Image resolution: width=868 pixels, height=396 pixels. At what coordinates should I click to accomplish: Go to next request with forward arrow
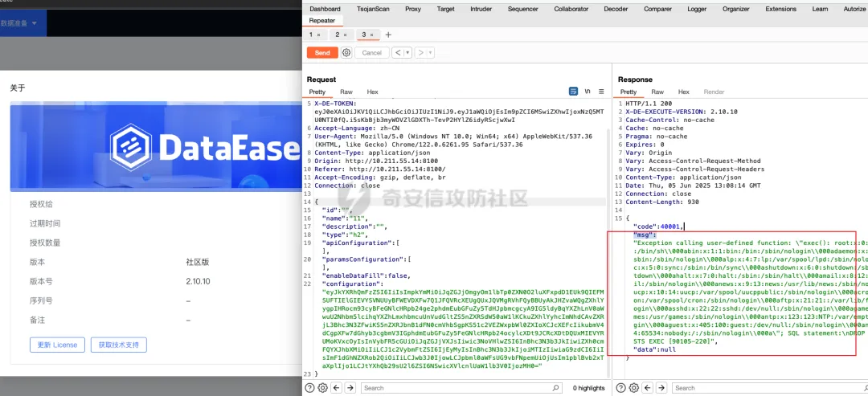pyautogui.click(x=420, y=52)
